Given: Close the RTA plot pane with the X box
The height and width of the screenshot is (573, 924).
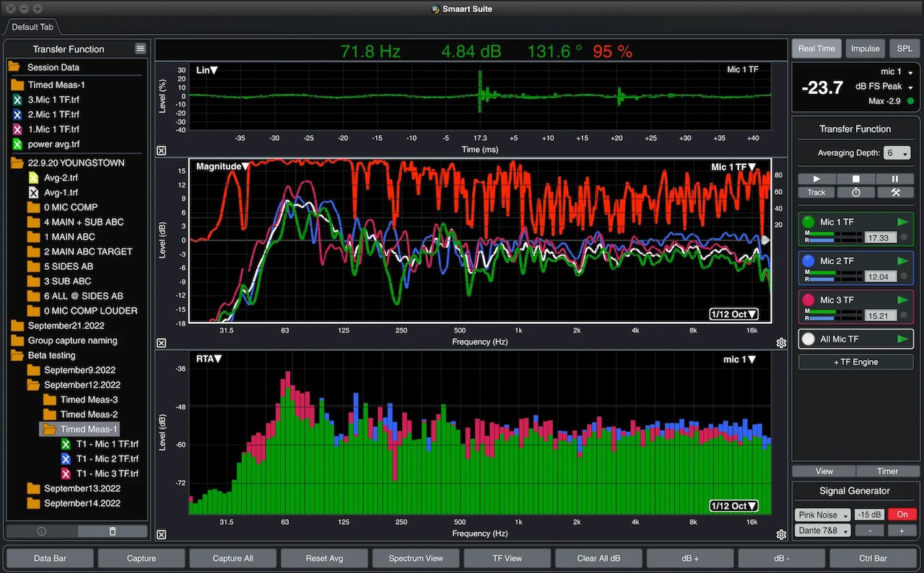Looking at the screenshot, I should click(161, 535).
